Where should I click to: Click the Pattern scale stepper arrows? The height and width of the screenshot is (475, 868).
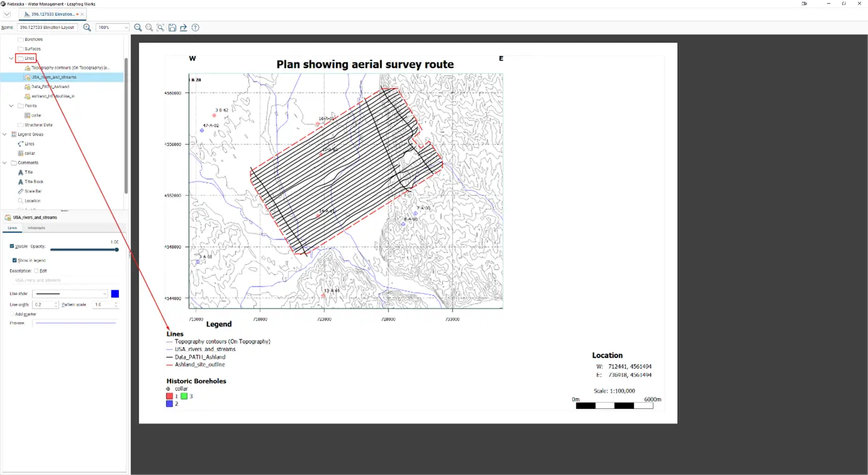coord(116,304)
